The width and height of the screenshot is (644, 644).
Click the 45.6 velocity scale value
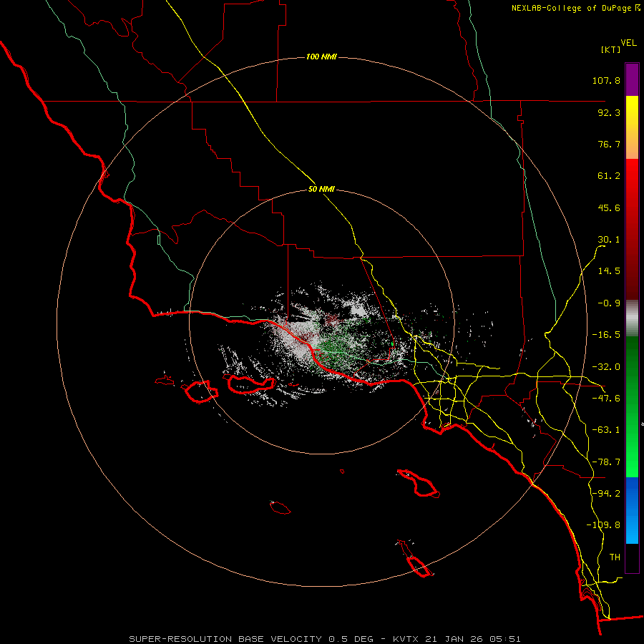click(609, 208)
